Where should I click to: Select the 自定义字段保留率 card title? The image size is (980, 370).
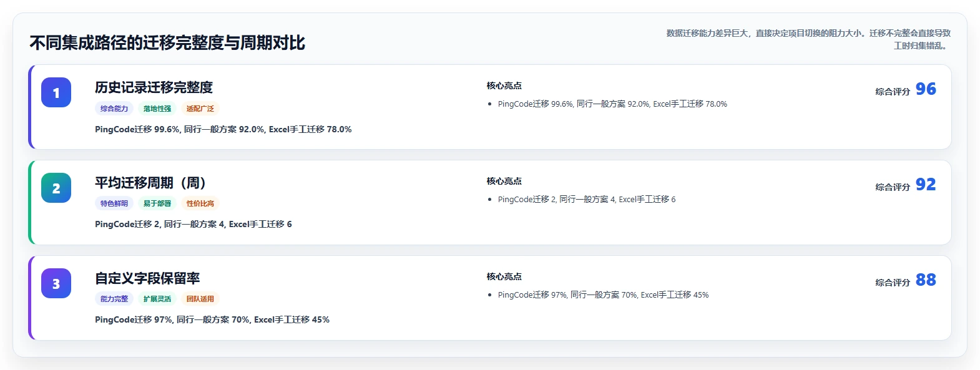click(147, 278)
